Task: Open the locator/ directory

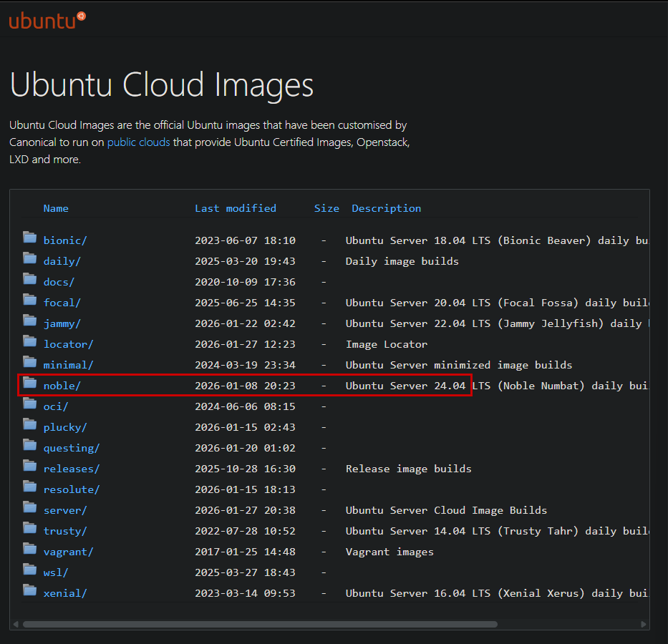Action: click(68, 343)
